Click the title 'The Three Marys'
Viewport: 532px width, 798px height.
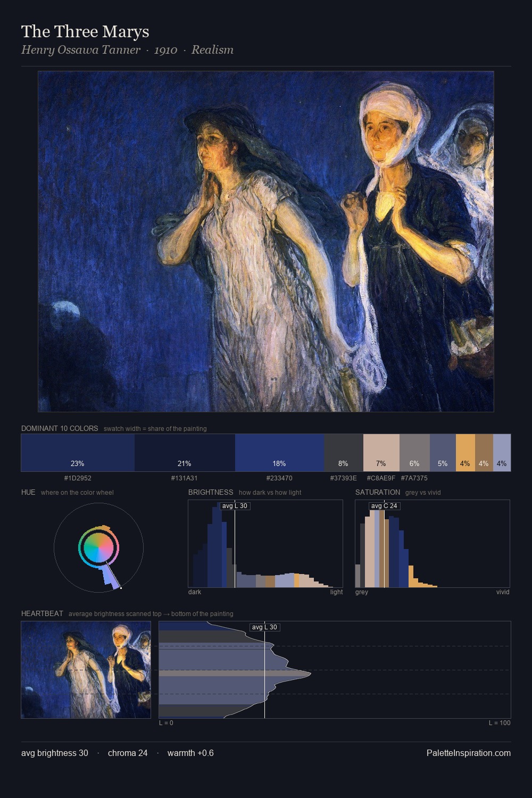(85, 31)
